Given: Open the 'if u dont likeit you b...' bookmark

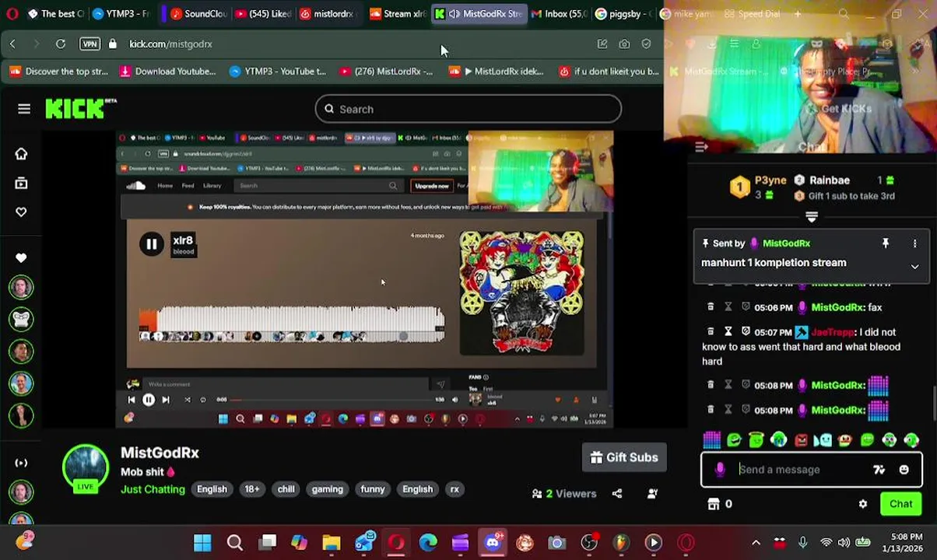Looking at the screenshot, I should (609, 72).
